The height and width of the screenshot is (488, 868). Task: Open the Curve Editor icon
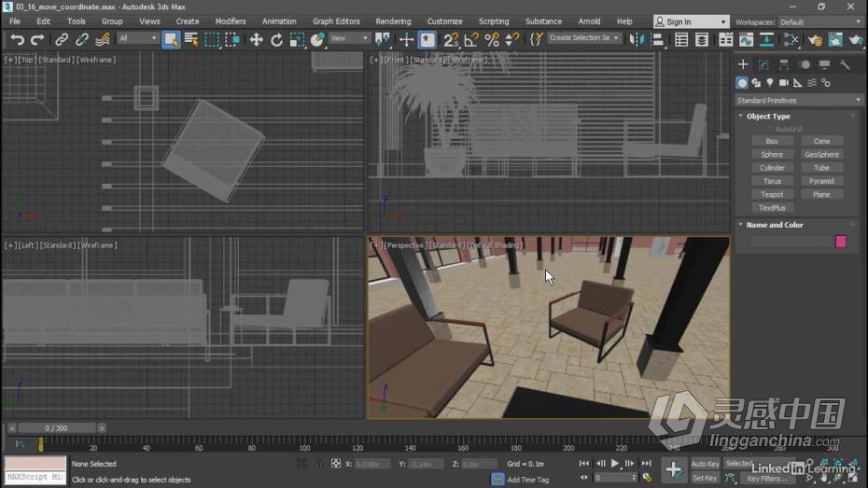[747, 39]
